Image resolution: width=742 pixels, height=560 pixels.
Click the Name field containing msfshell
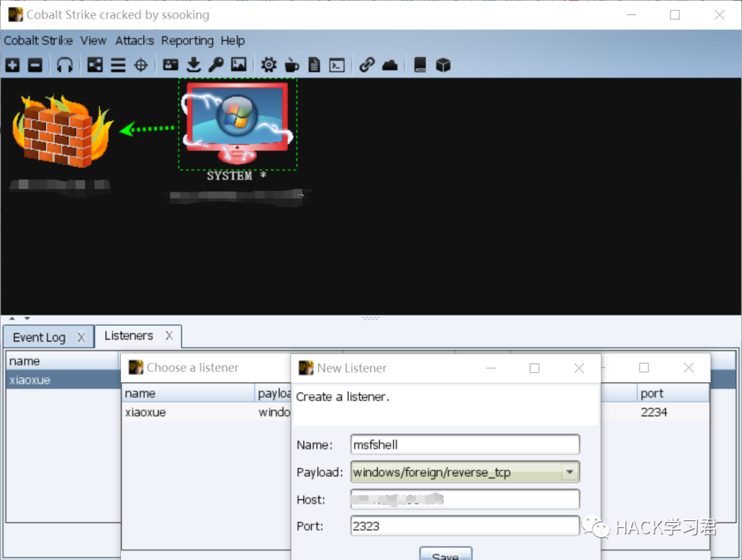click(x=465, y=445)
